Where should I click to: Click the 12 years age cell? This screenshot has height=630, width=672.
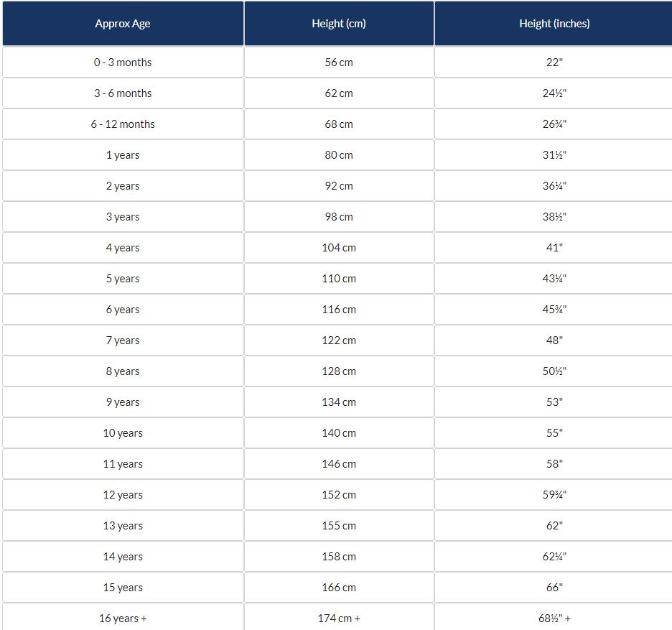coord(123,495)
